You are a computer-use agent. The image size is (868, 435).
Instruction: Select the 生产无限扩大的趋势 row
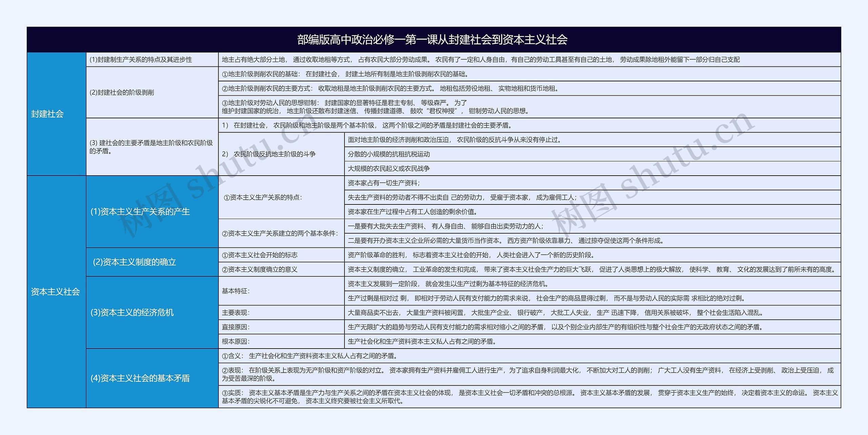click(x=593, y=327)
